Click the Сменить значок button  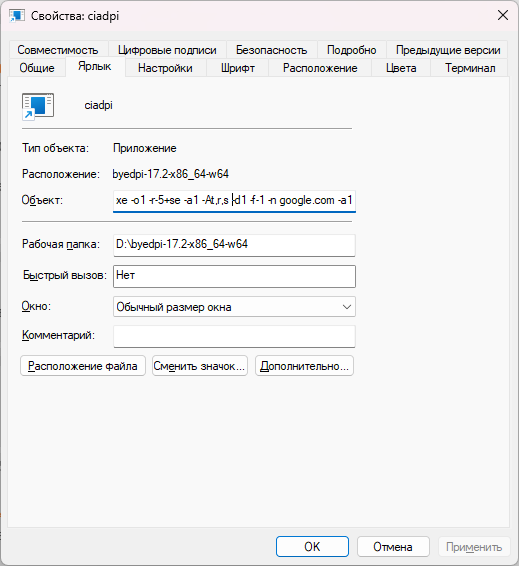(200, 366)
